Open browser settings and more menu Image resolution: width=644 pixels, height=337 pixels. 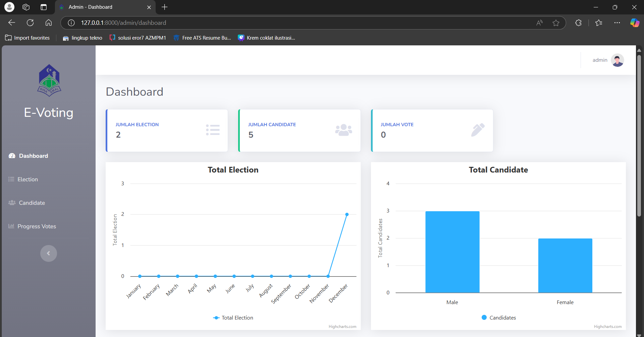pyautogui.click(x=617, y=23)
